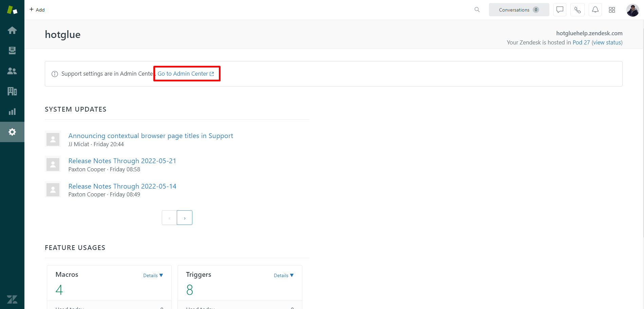Open the notifications bell icon

click(x=595, y=10)
